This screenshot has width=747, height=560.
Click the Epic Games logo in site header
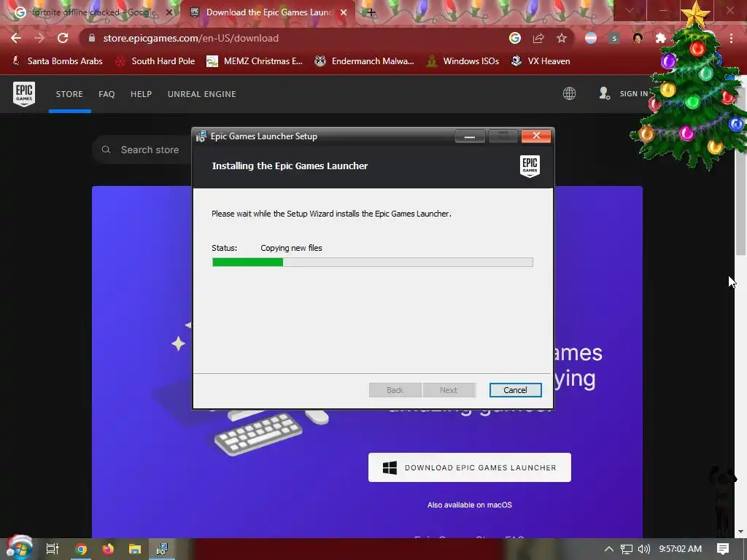24,94
